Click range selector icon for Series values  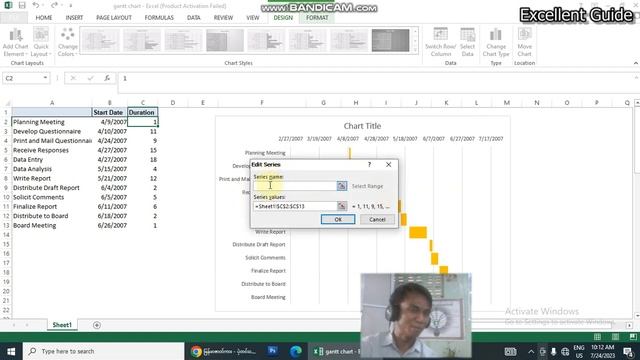(342, 206)
